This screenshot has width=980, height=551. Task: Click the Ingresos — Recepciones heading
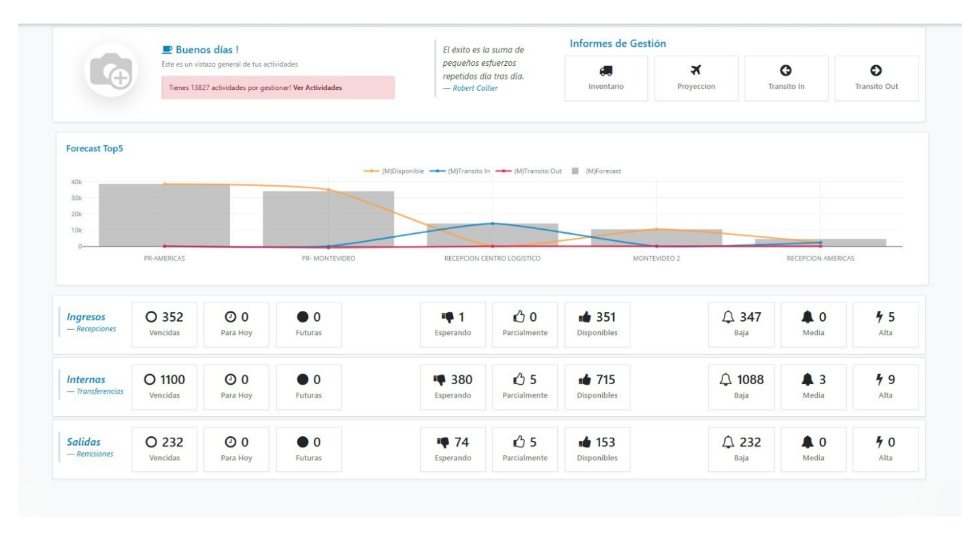point(86,316)
